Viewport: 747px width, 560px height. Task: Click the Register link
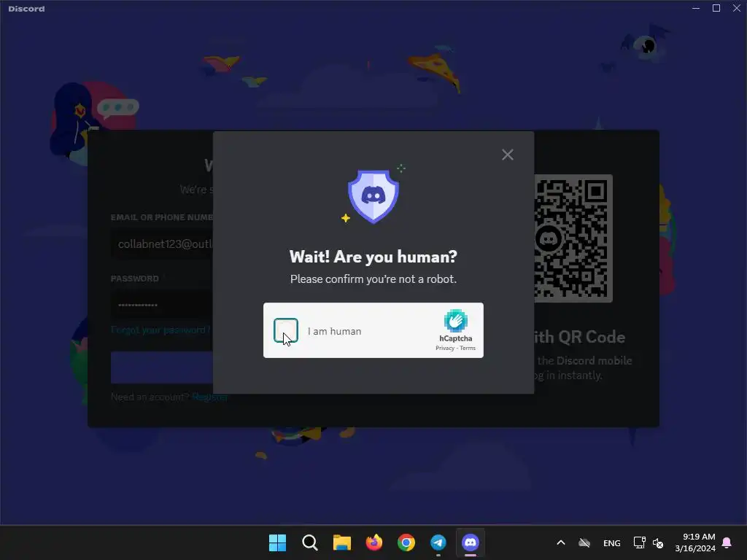pos(209,397)
